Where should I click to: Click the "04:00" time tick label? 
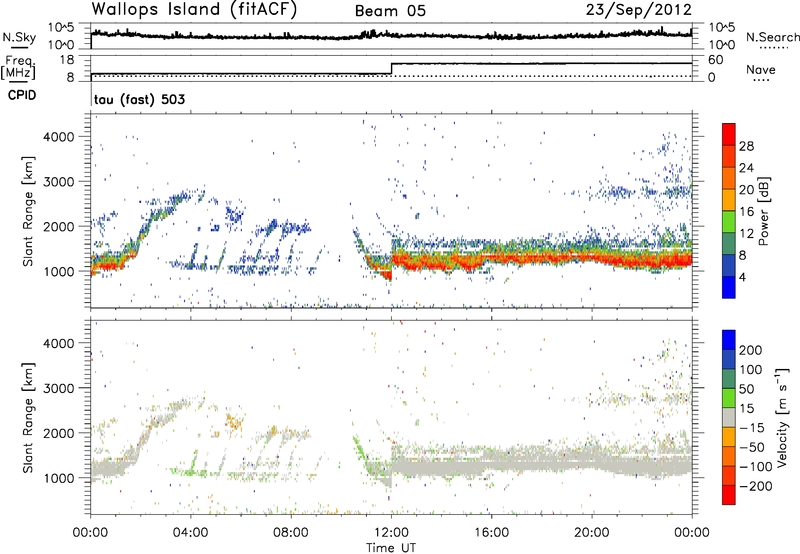(x=190, y=533)
